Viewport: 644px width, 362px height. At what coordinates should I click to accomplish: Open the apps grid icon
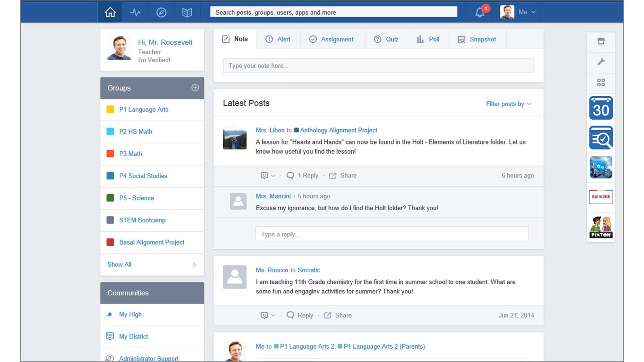pos(601,82)
